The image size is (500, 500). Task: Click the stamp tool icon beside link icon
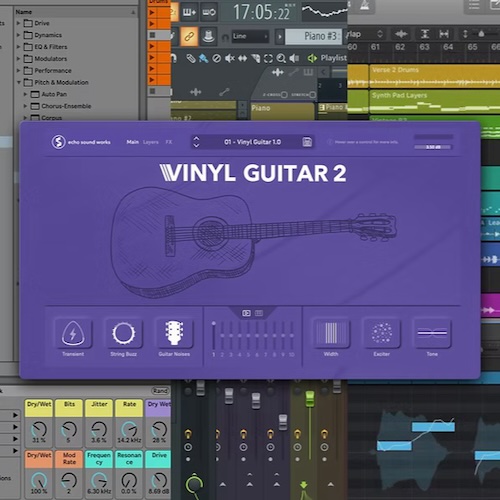[x=209, y=36]
